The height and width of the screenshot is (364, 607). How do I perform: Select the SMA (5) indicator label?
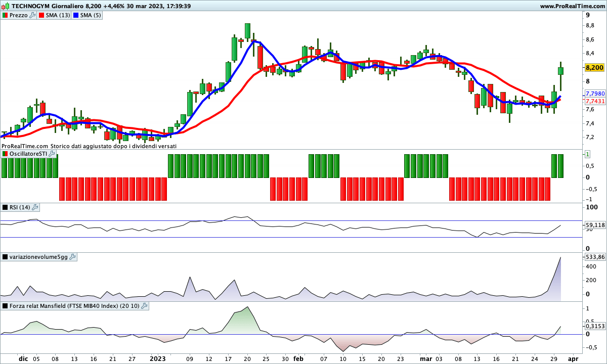[91, 15]
